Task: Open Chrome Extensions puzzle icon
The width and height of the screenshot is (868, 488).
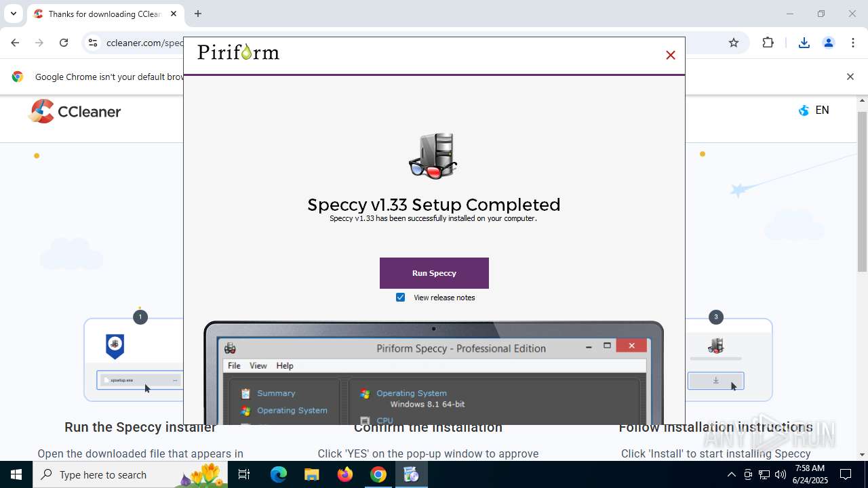Action: point(768,43)
